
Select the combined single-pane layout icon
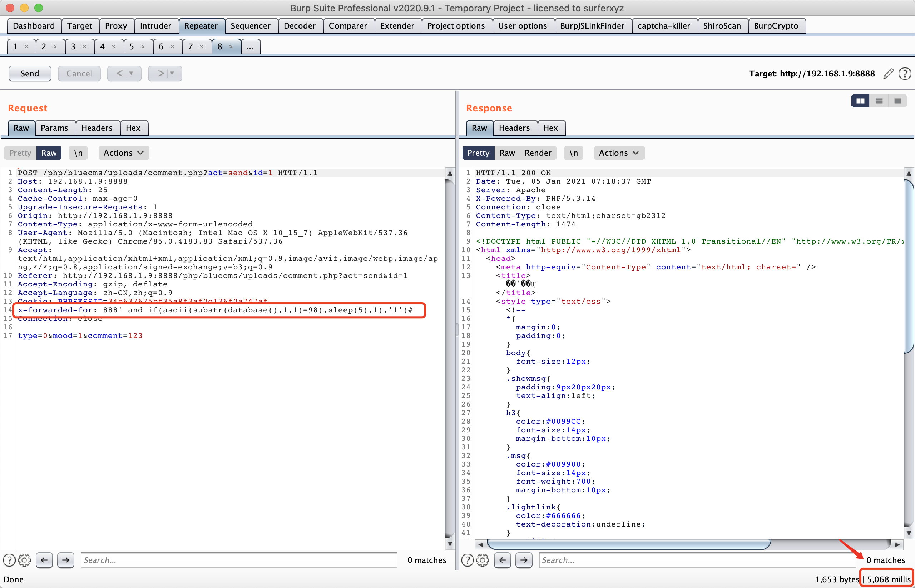click(x=898, y=101)
